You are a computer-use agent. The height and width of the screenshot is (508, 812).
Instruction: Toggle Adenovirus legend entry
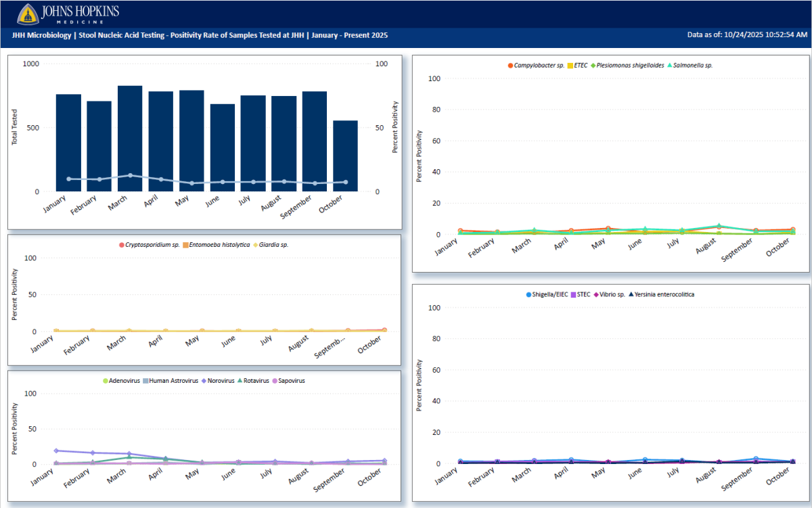pyautogui.click(x=106, y=381)
